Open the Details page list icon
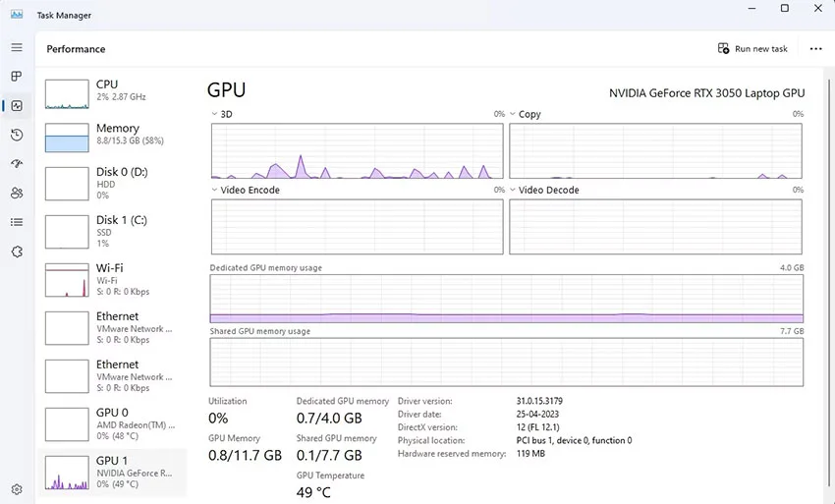835x504 pixels. click(x=17, y=222)
